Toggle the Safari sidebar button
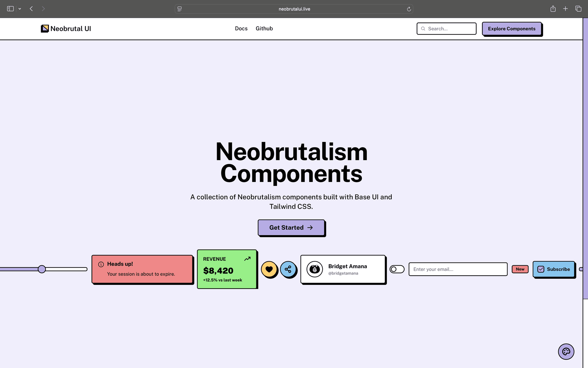Image resolution: width=588 pixels, height=368 pixels. click(x=10, y=9)
